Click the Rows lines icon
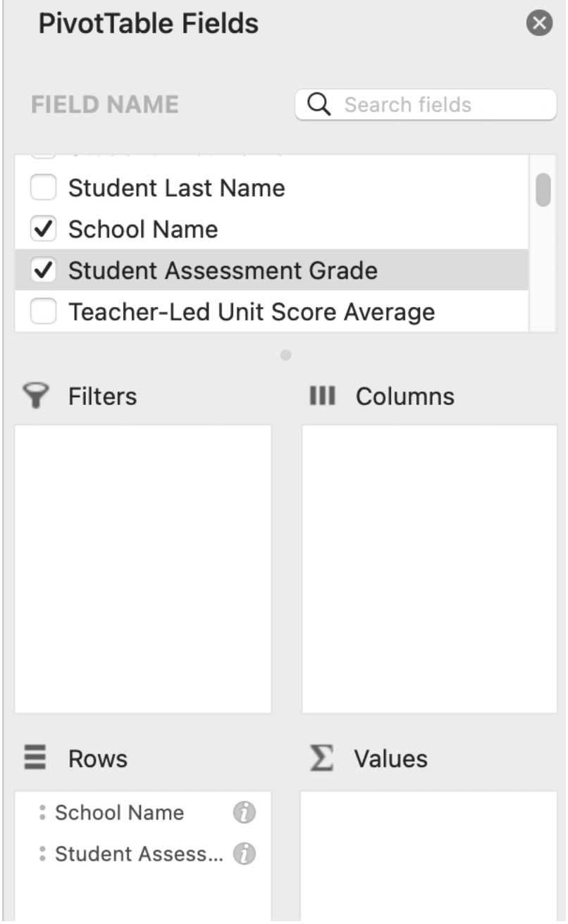 tap(35, 758)
